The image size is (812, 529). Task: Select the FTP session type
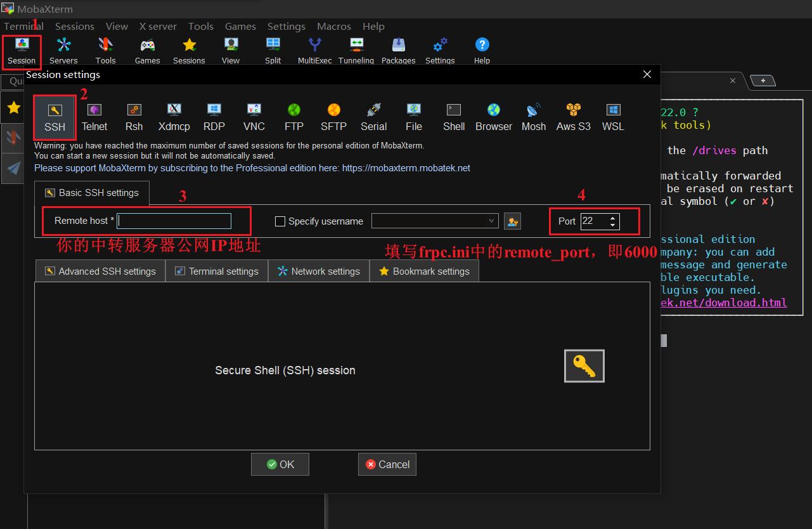click(294, 117)
